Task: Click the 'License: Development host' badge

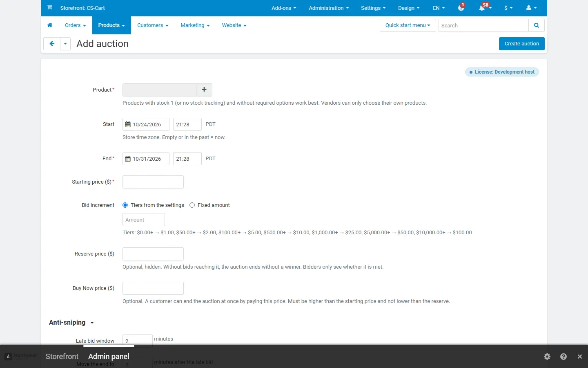Action: 502,72
